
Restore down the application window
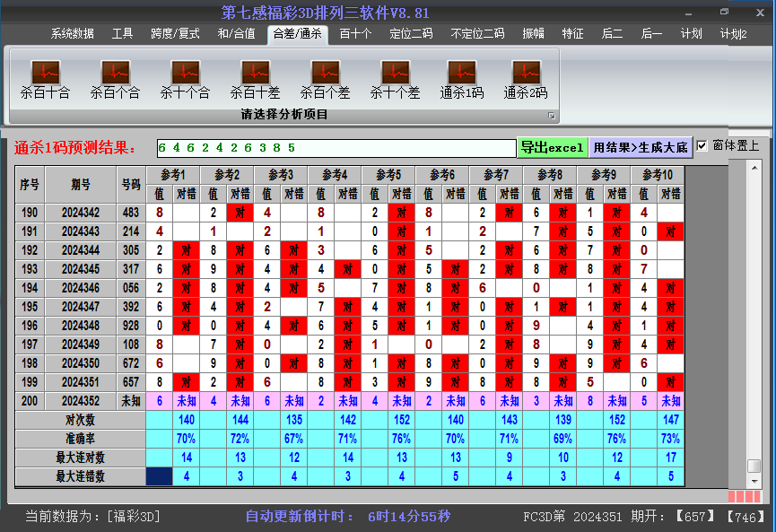724,12
